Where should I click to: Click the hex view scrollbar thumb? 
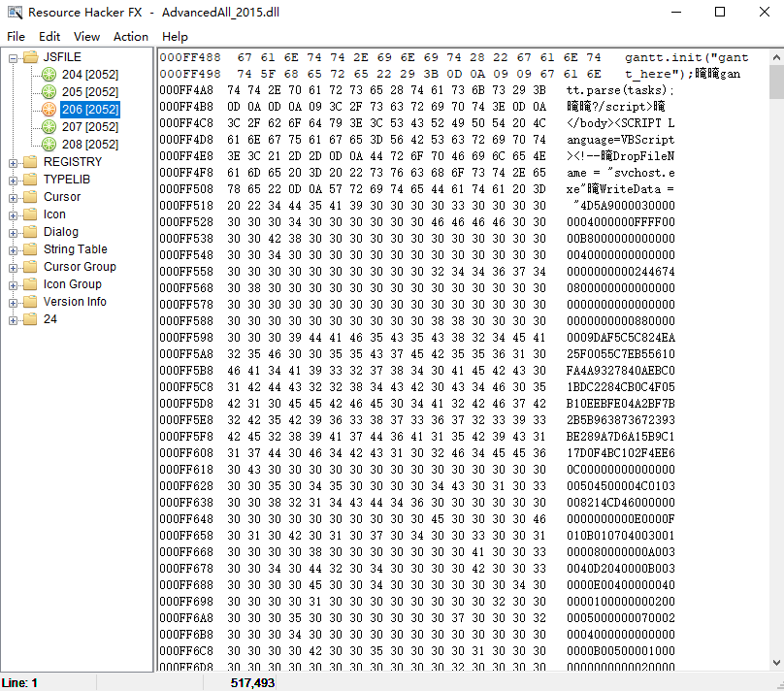tap(776, 82)
